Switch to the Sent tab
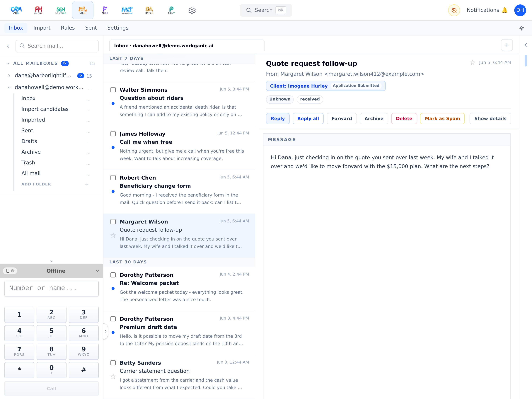 coord(91,28)
